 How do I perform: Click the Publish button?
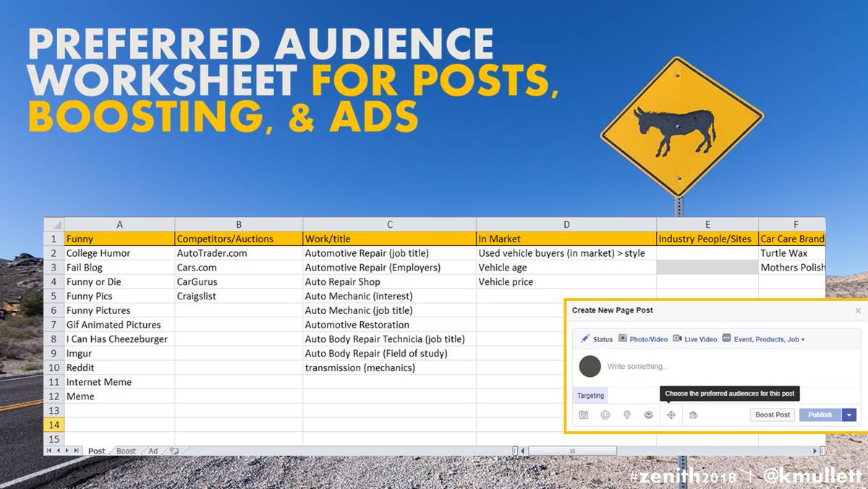[820, 414]
